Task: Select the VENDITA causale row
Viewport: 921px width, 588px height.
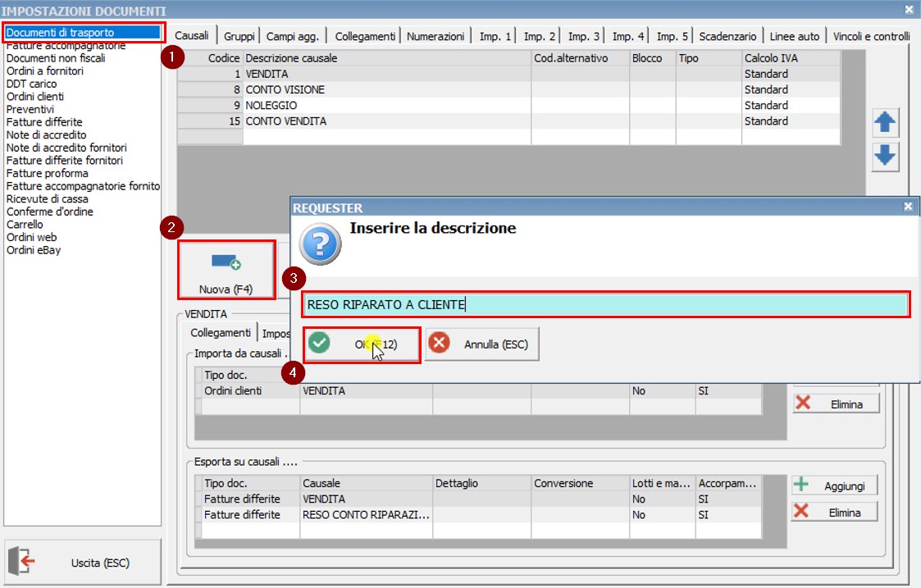Action: click(508, 74)
